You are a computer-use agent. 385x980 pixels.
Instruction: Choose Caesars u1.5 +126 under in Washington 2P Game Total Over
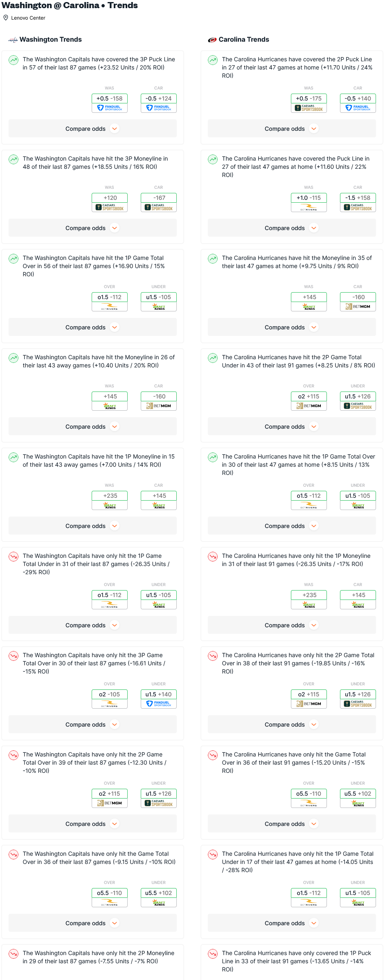point(159,798)
